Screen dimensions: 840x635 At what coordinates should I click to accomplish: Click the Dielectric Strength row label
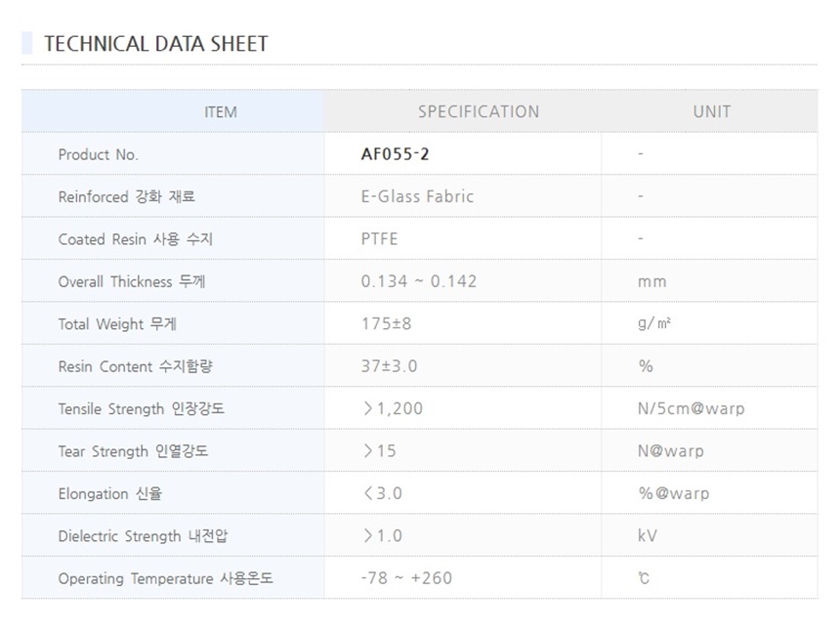click(143, 536)
